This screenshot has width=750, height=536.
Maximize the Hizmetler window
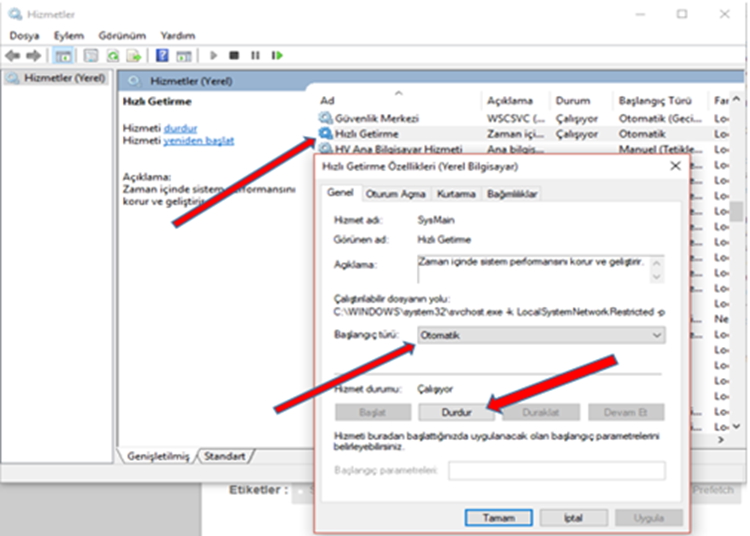pyautogui.click(x=682, y=14)
